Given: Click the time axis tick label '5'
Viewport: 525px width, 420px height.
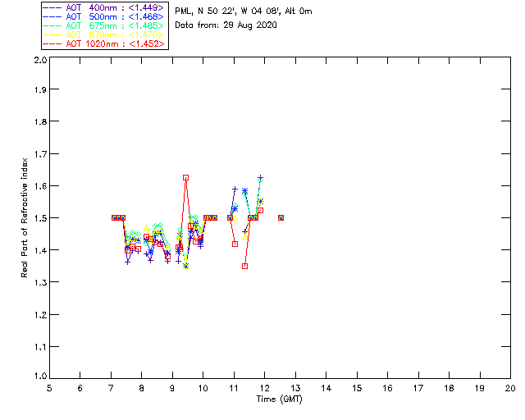Looking at the screenshot, I should click(x=49, y=388).
